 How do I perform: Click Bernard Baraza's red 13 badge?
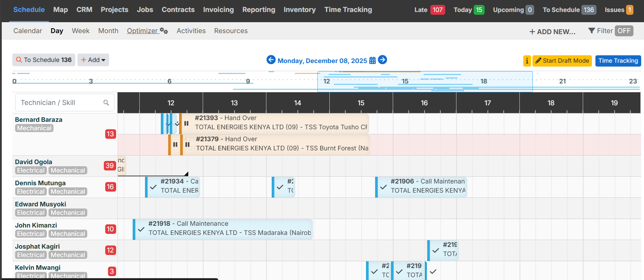point(110,134)
